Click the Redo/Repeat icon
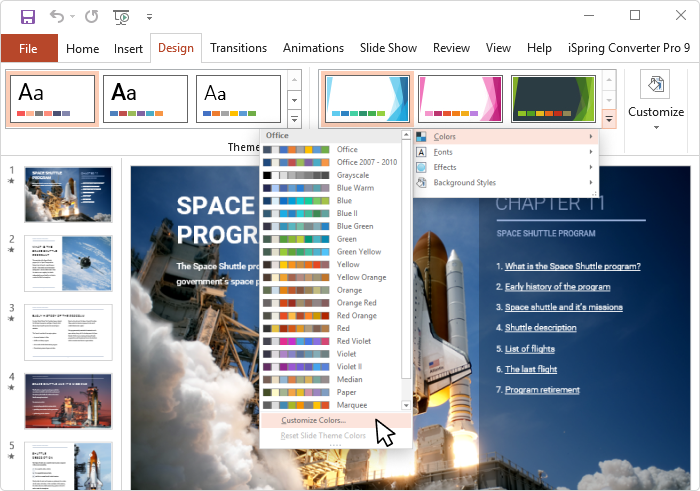This screenshot has height=491, width=700. 92,17
